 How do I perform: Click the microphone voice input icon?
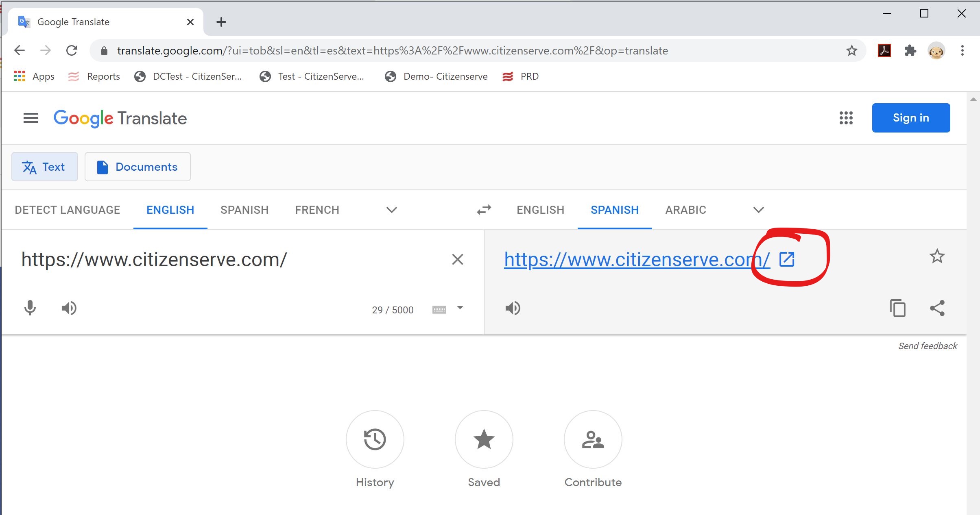tap(30, 308)
